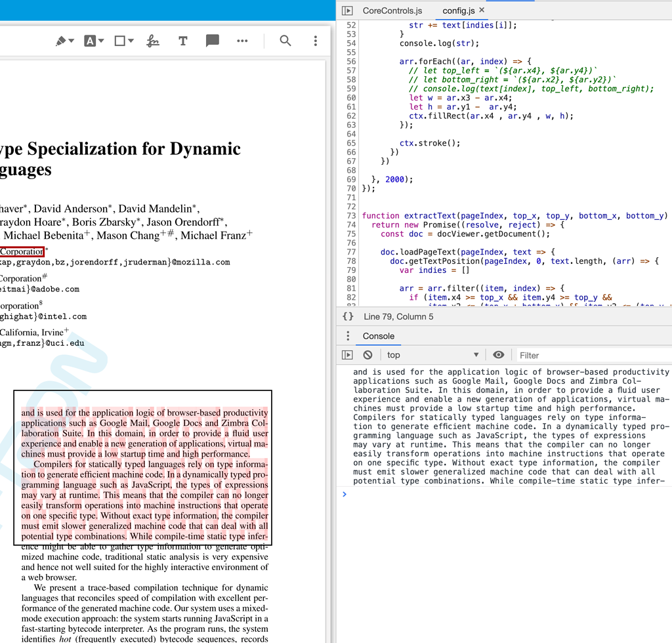Add a comment with sticky note tool
672x643 pixels.
coord(212,41)
